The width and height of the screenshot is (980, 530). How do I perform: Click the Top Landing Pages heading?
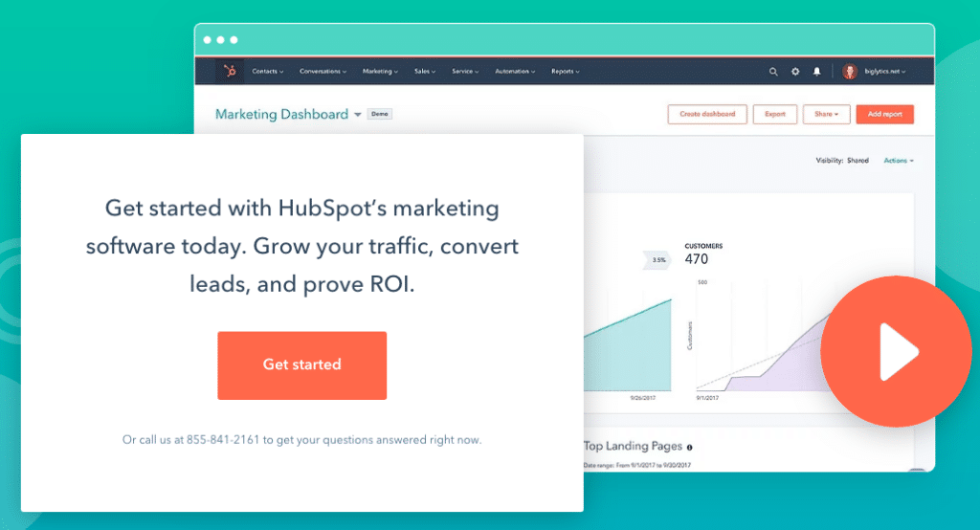(633, 446)
